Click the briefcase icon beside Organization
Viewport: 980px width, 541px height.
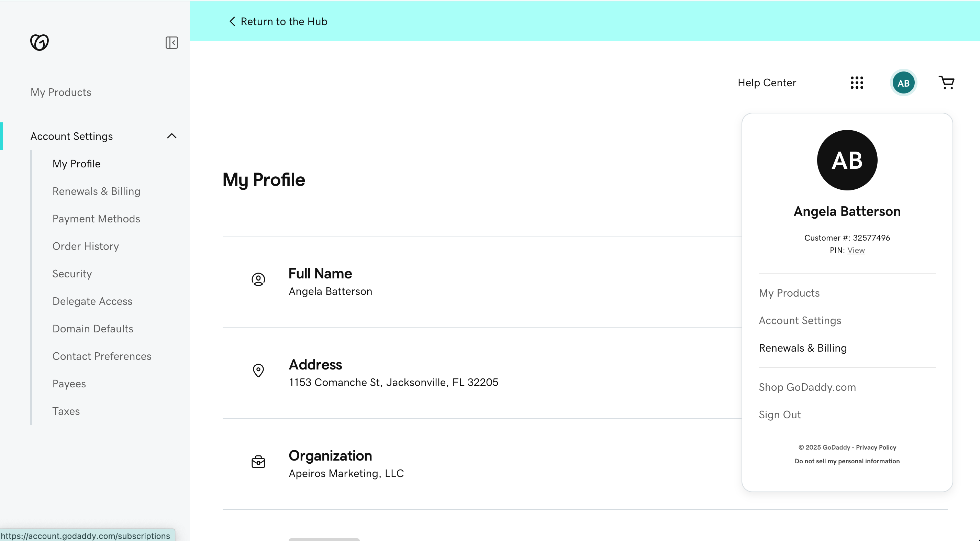258,462
